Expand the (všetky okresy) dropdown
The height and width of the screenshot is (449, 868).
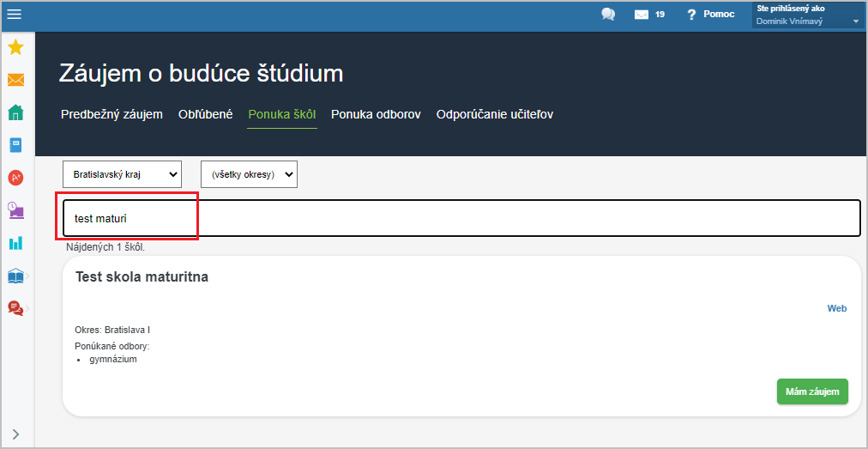coord(249,174)
